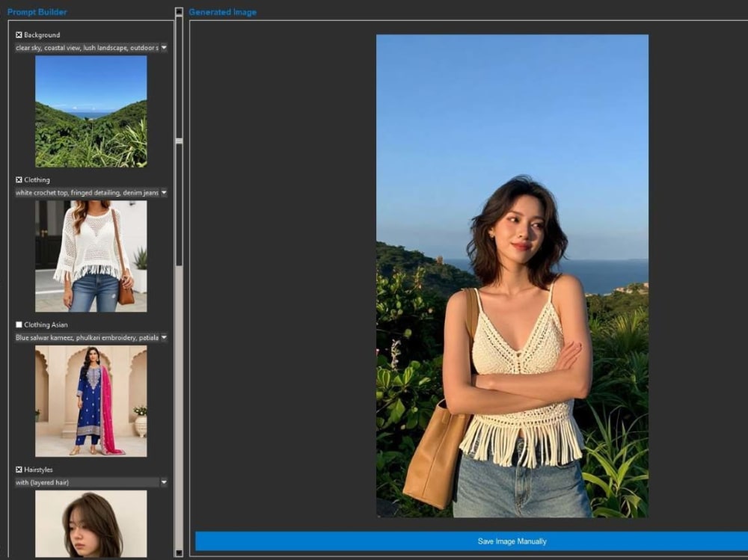Click the generated image preview

point(512,276)
